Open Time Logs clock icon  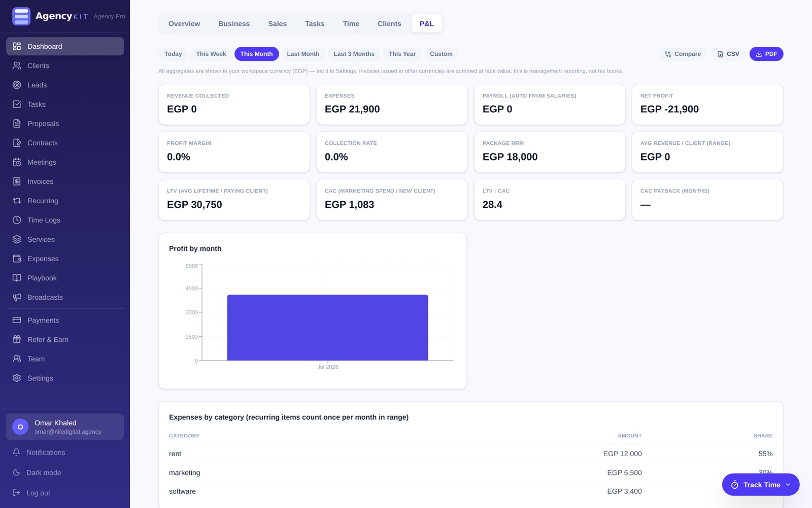coord(17,220)
